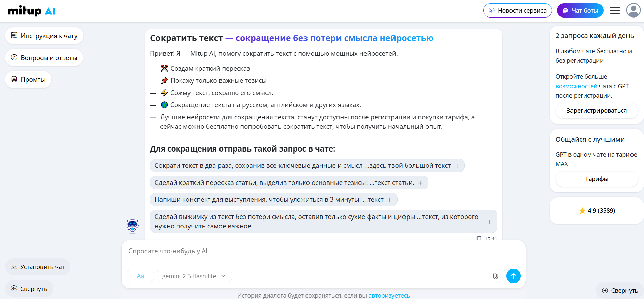The width and height of the screenshot is (644, 299).
Task: Follow the авторизуетесь link
Action: [389, 295]
